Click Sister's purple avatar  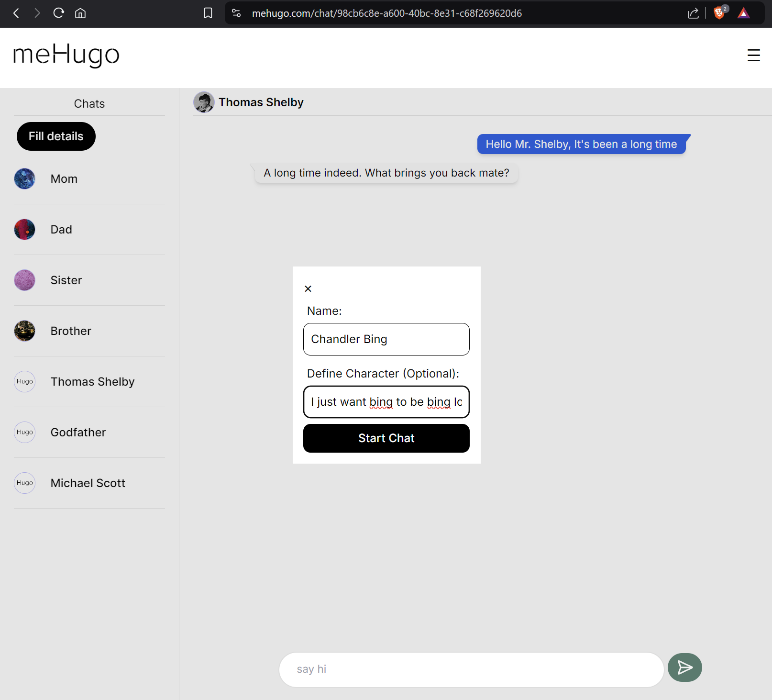coord(25,280)
